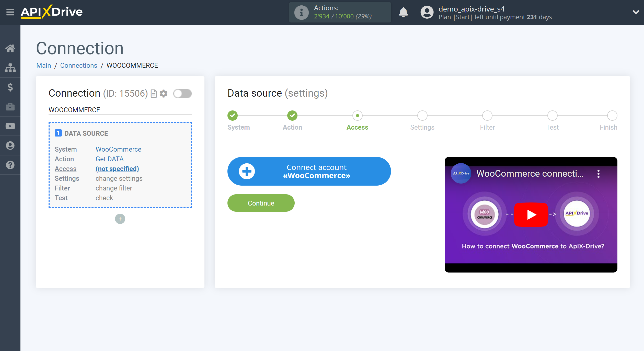Click the Connections breadcrumb link

click(79, 65)
